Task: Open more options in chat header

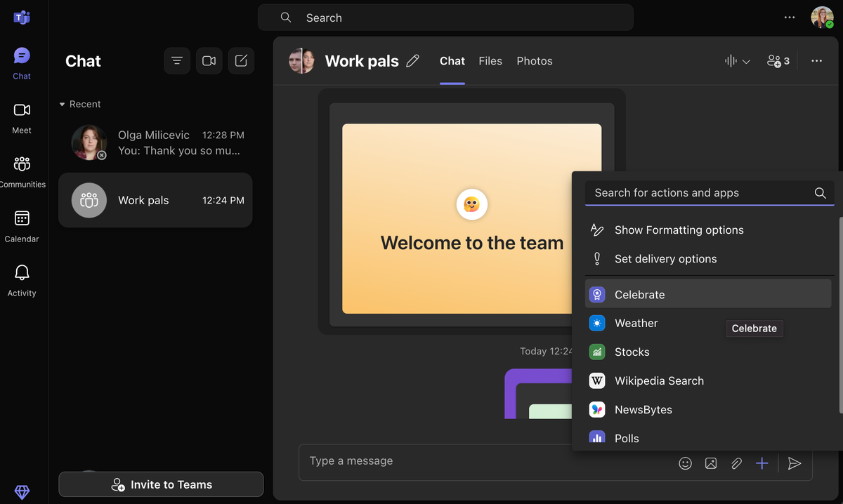Action: 816,61
